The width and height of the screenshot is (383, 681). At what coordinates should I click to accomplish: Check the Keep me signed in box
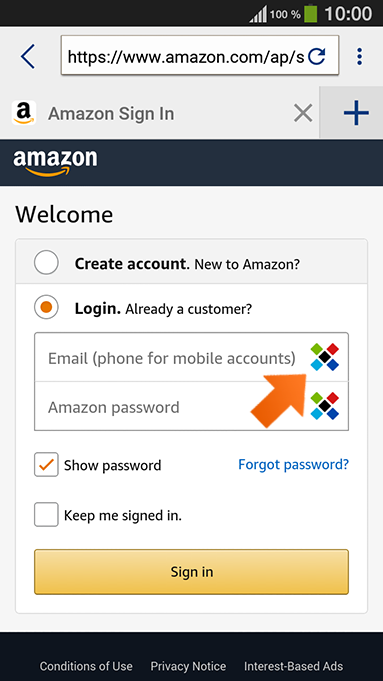[46, 515]
